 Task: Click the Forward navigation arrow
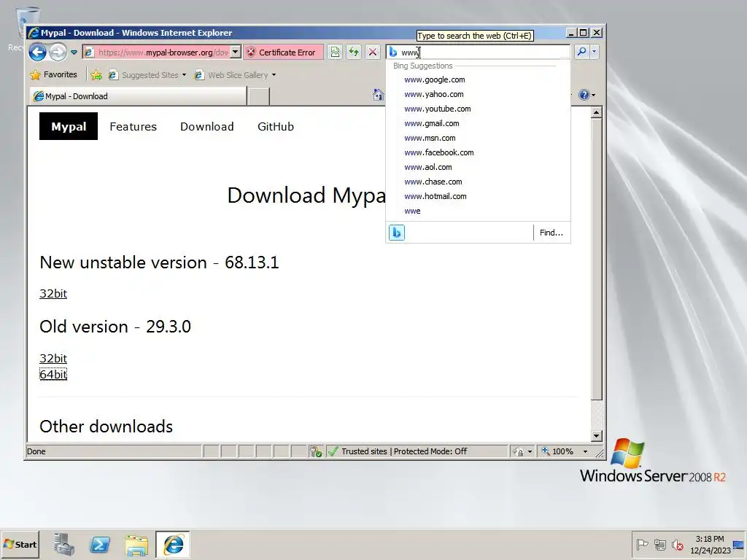pyautogui.click(x=58, y=52)
